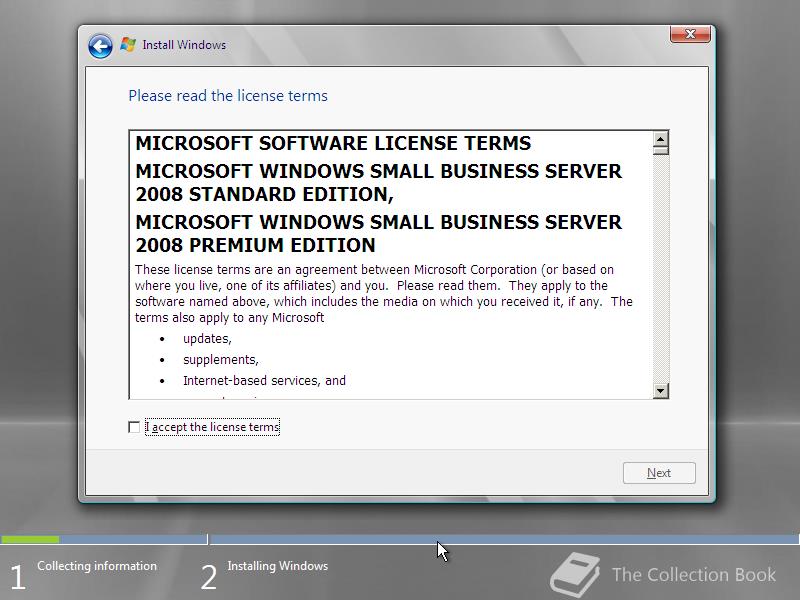
Task: Click the "Please read the license terms" heading
Action: 228,96
